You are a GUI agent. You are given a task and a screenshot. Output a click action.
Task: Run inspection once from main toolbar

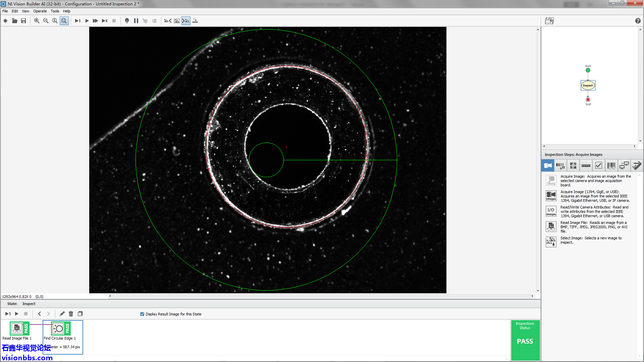(x=77, y=21)
